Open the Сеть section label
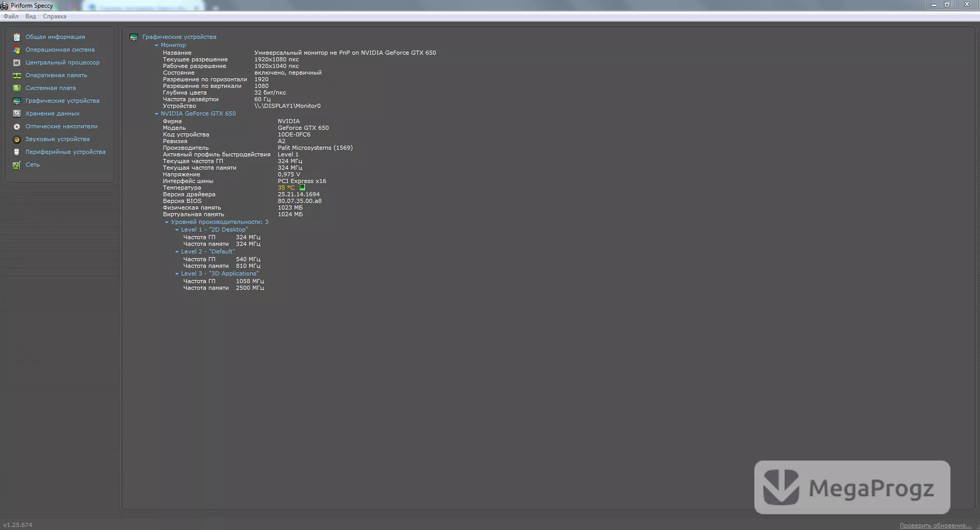The width and height of the screenshot is (980, 530). click(33, 164)
